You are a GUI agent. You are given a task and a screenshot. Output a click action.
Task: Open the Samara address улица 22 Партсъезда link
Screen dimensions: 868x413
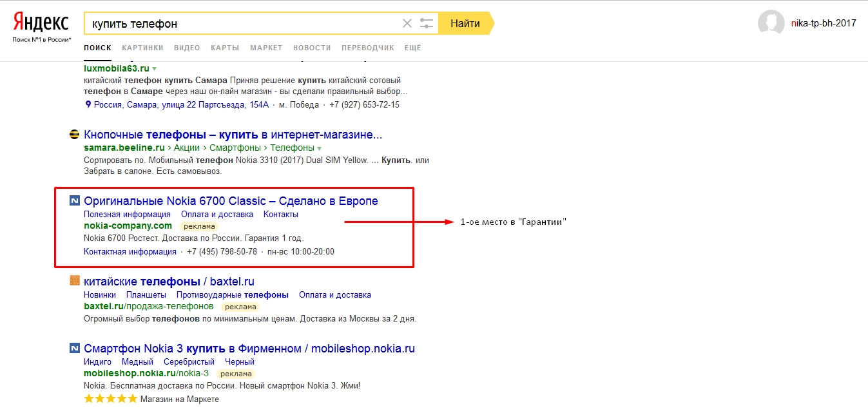point(181,105)
